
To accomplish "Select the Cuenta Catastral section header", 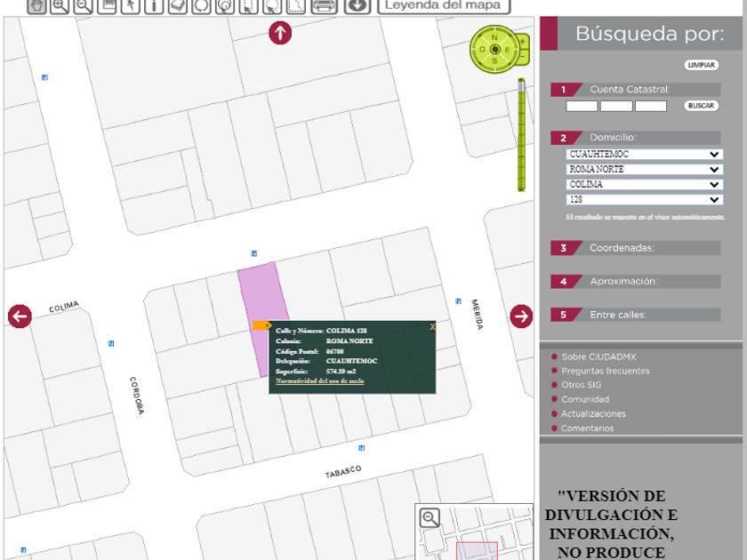I will 636,90.
